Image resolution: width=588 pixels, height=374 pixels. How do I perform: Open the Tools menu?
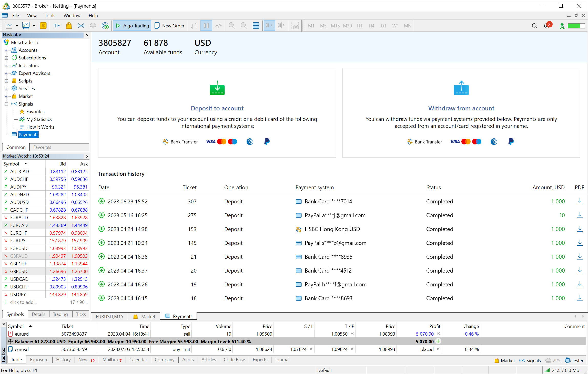(x=50, y=16)
